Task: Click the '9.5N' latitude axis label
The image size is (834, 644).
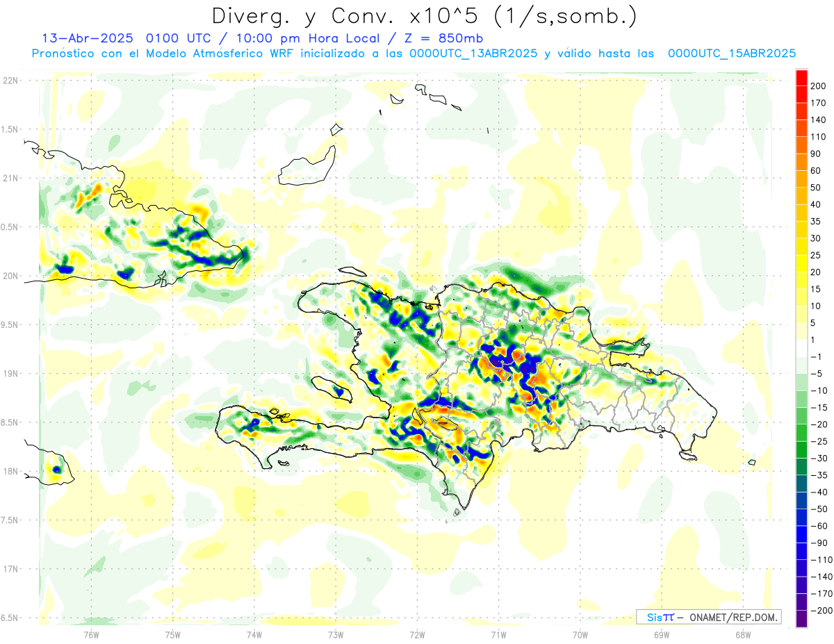Action: [x=10, y=325]
